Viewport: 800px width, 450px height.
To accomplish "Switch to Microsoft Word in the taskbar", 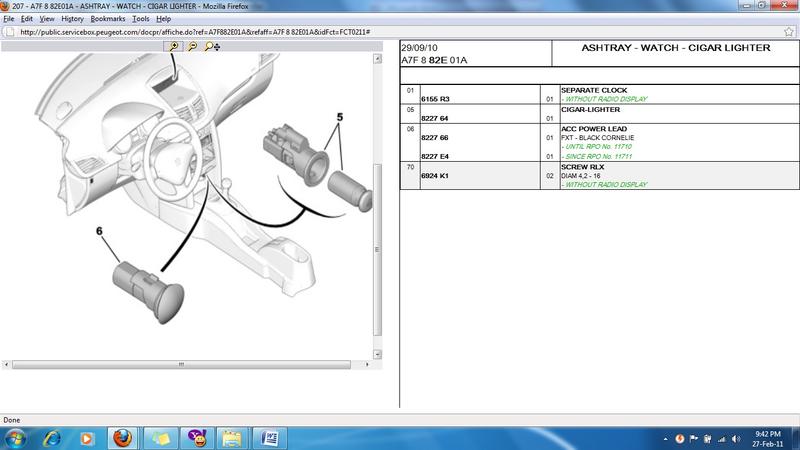I will (x=269, y=438).
